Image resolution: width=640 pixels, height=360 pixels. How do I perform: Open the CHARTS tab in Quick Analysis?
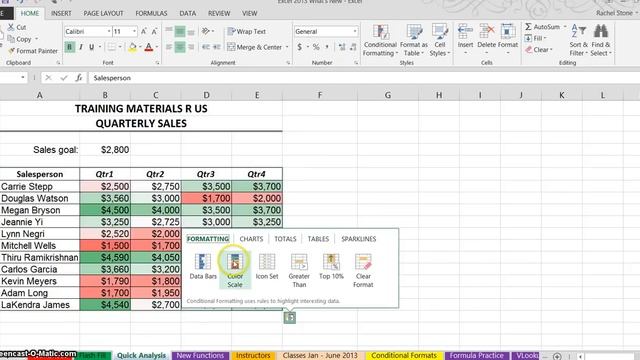[251, 239]
